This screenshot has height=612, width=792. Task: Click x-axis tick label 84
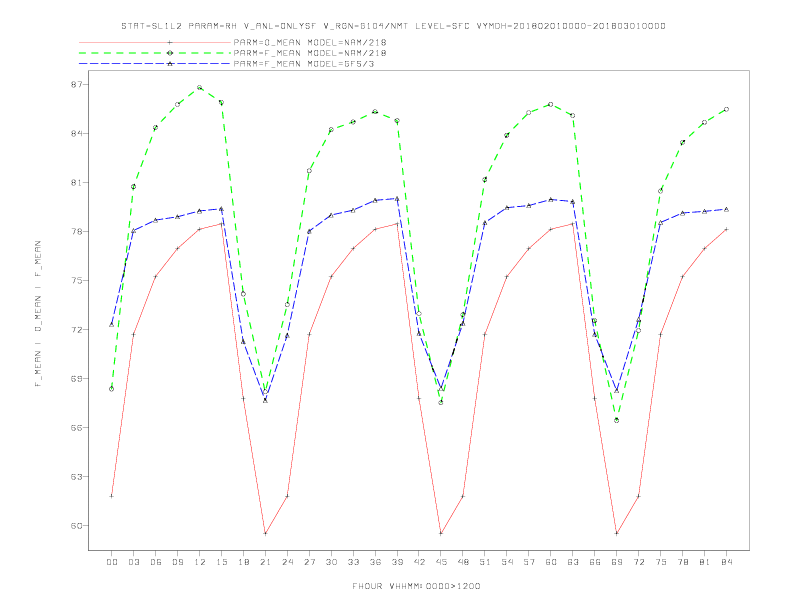click(x=727, y=562)
